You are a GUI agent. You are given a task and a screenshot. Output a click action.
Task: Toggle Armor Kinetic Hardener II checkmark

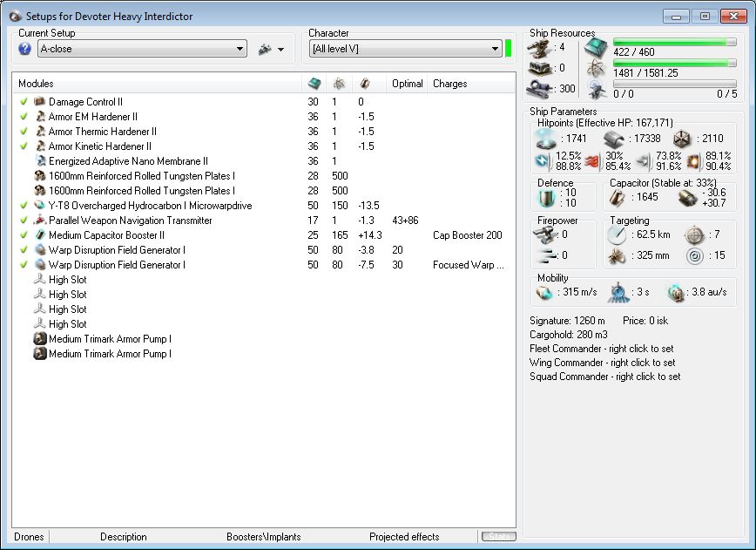pos(24,146)
